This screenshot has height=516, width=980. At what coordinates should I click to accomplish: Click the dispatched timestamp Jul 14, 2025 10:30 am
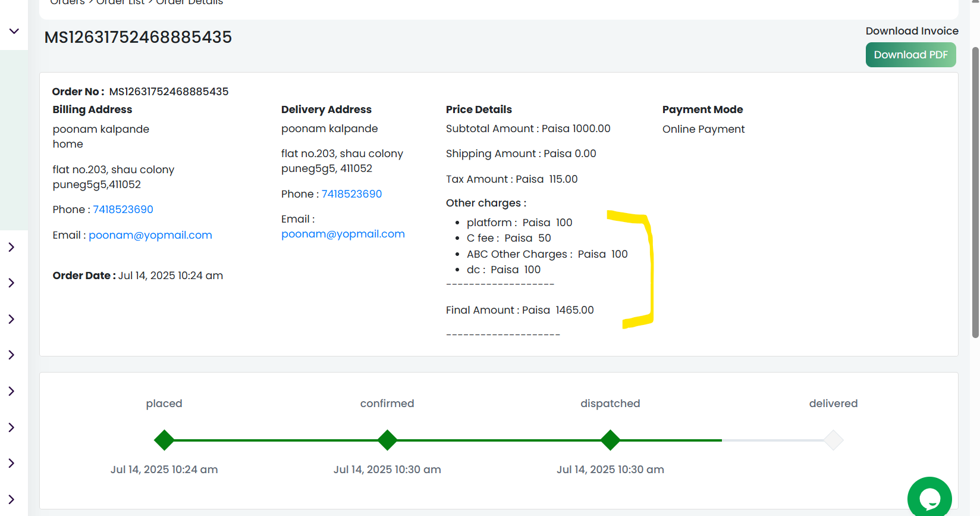610,470
